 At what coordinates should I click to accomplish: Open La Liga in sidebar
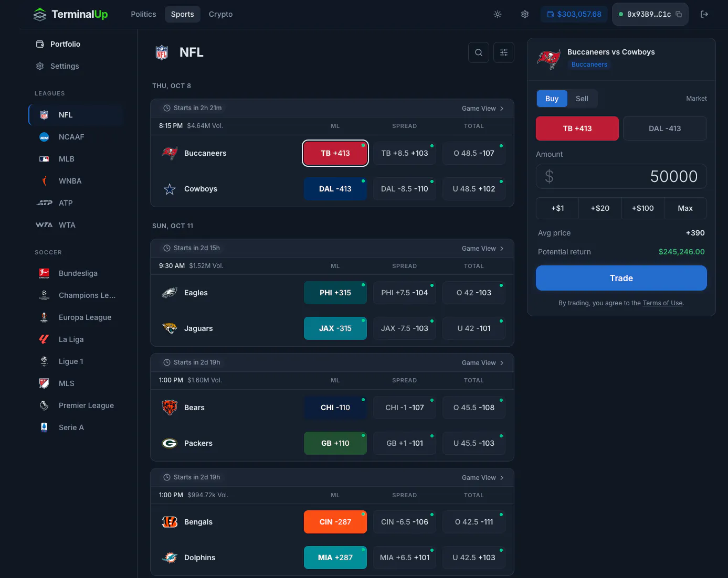76,339
